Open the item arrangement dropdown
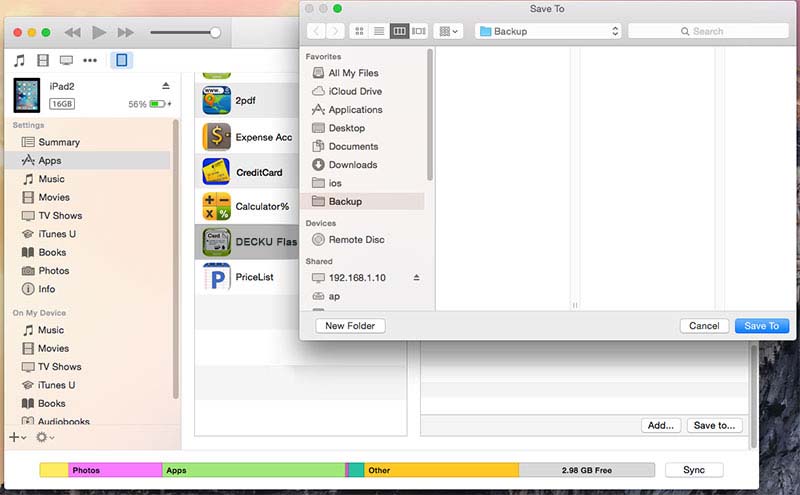800x495 pixels. tap(448, 31)
